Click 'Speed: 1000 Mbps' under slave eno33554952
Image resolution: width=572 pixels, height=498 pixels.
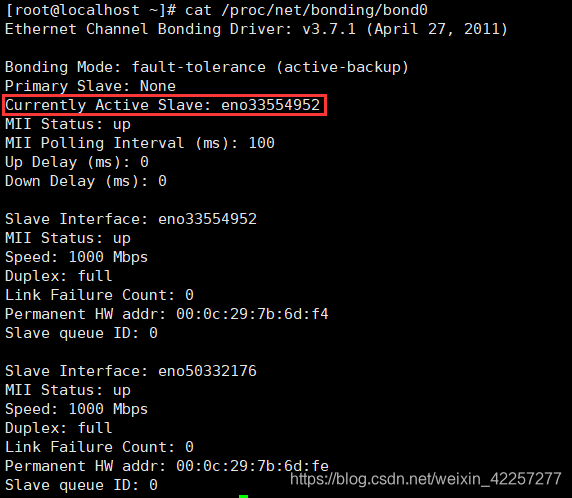[x=76, y=257]
